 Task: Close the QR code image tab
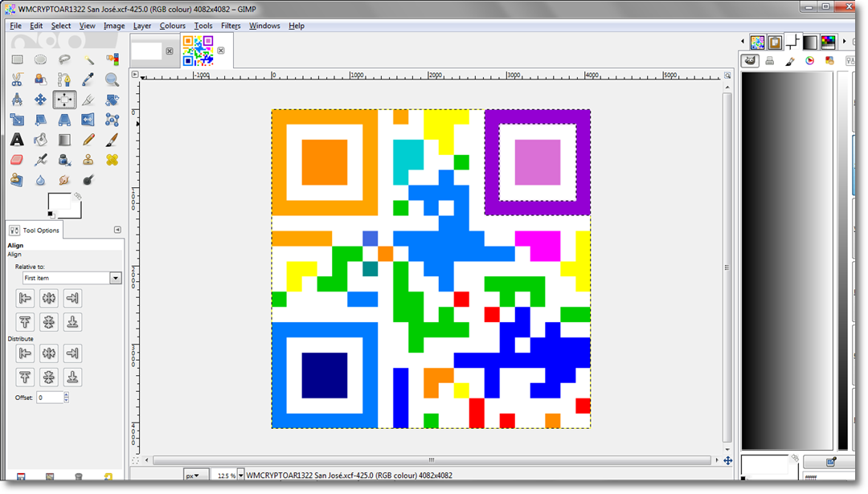point(221,51)
